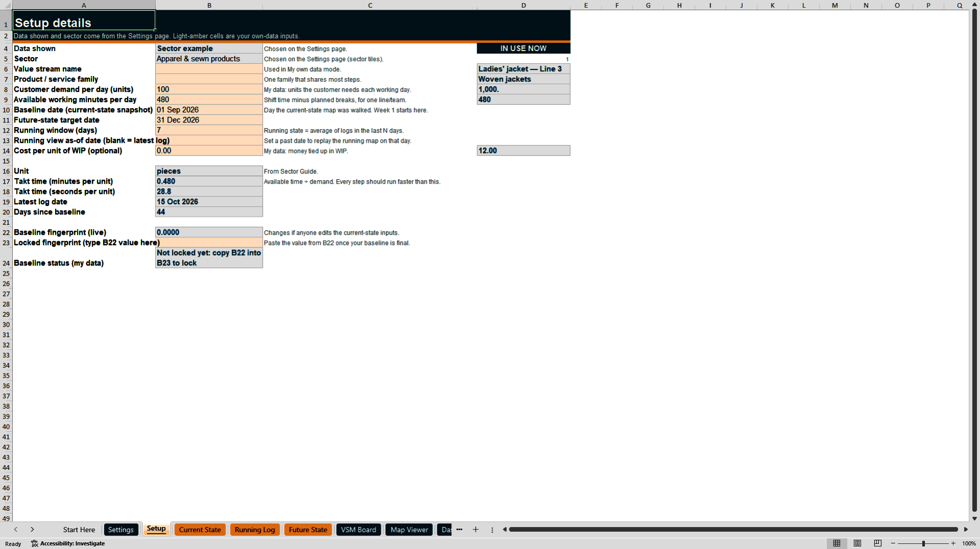
Task: Select Ladies' jacket — Line 3 cell
Action: tap(523, 69)
